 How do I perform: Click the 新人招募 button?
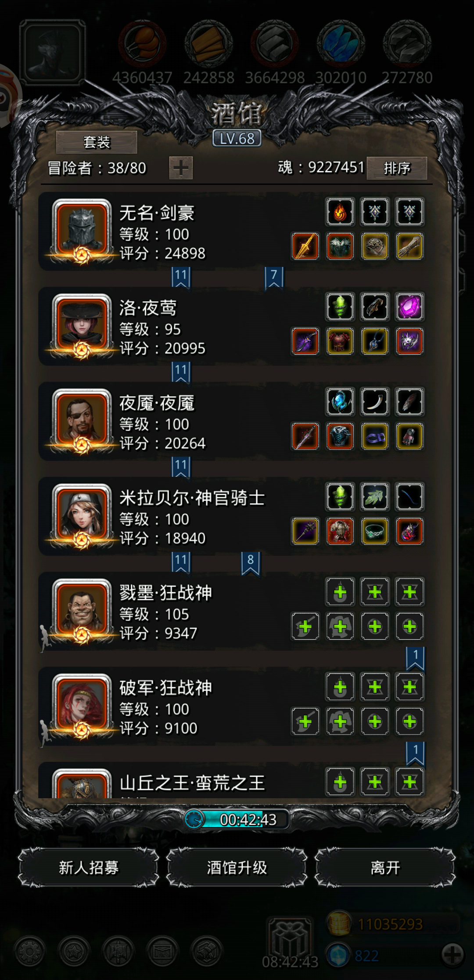pyautogui.click(x=89, y=868)
